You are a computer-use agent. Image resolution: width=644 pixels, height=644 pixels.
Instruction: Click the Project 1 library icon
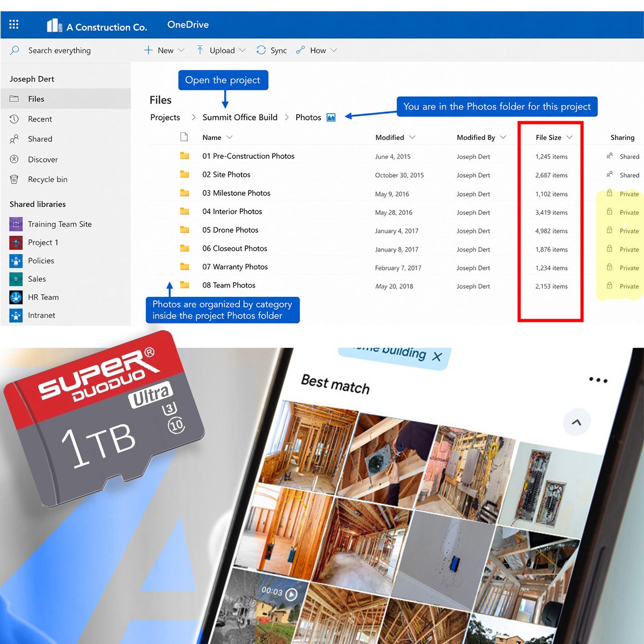(16, 243)
